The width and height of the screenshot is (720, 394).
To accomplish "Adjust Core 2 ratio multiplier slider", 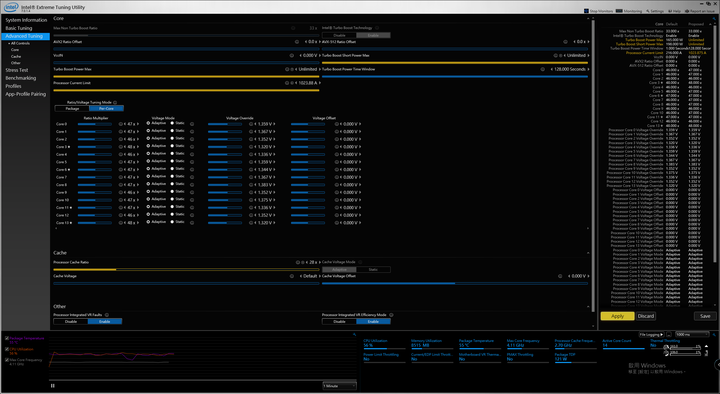I will coord(95,139).
